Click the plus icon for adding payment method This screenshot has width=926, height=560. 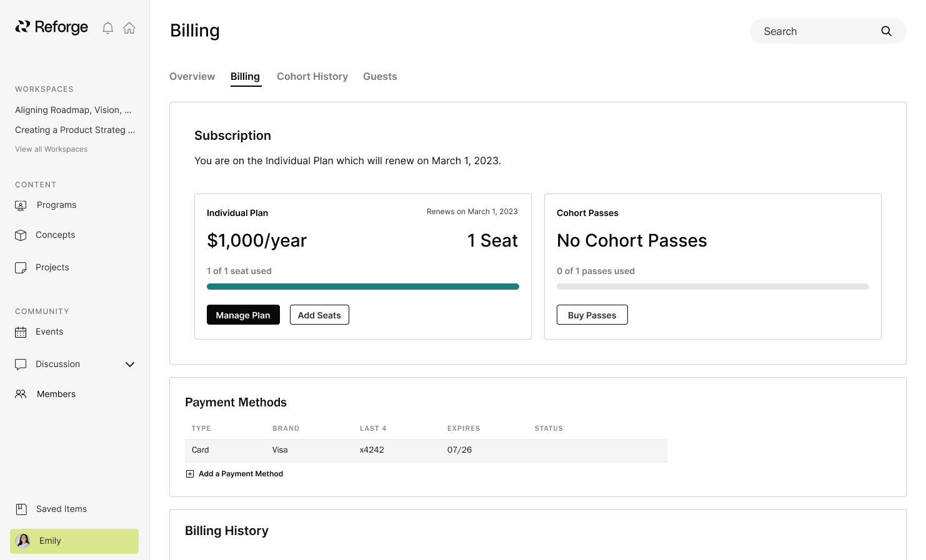click(190, 474)
